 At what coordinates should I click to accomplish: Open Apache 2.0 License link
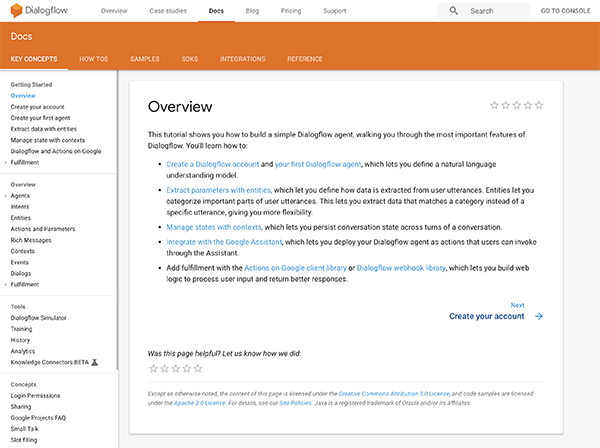200,403
